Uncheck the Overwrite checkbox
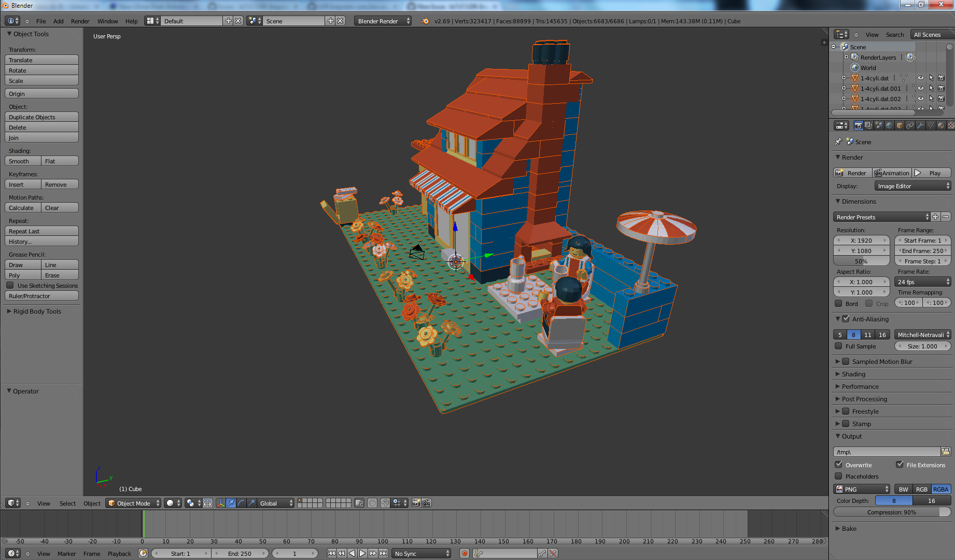This screenshot has height=560, width=955. click(838, 465)
